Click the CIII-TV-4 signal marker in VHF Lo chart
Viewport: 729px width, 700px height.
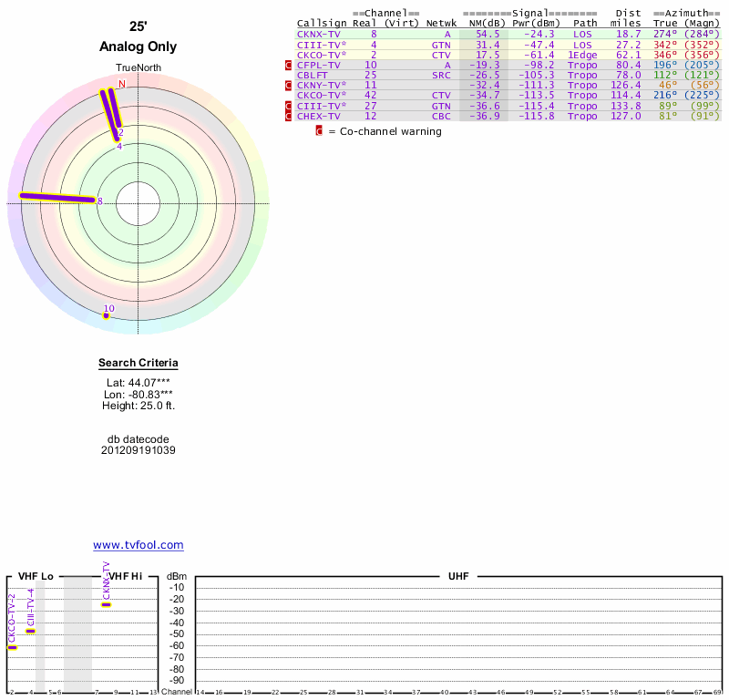[30, 631]
